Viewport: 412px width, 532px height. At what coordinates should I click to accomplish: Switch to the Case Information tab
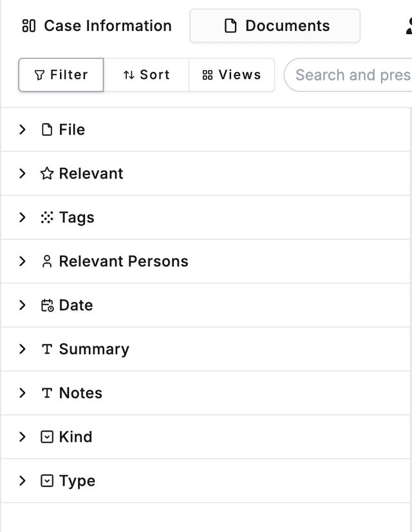97,26
